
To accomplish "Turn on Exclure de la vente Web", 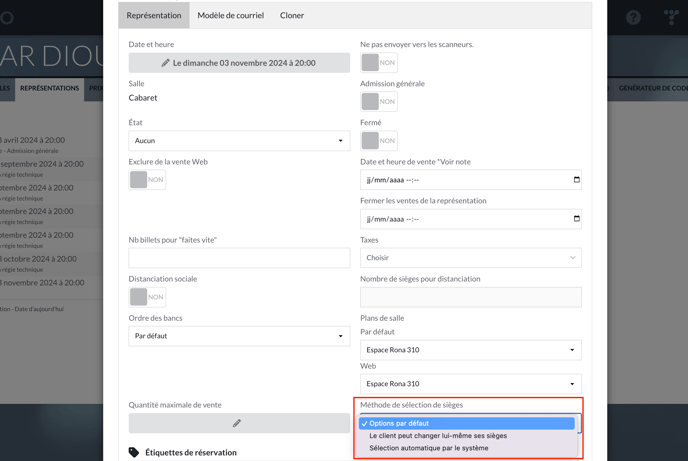I will [147, 180].
